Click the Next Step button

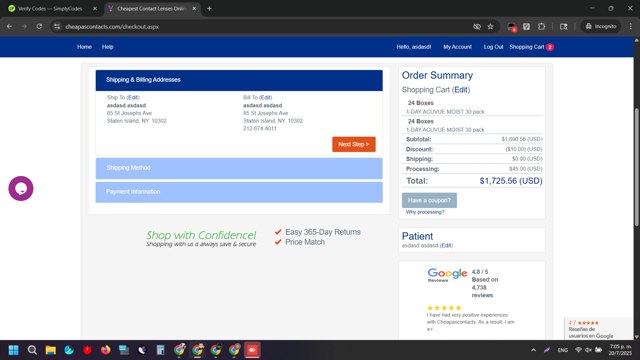coord(354,144)
